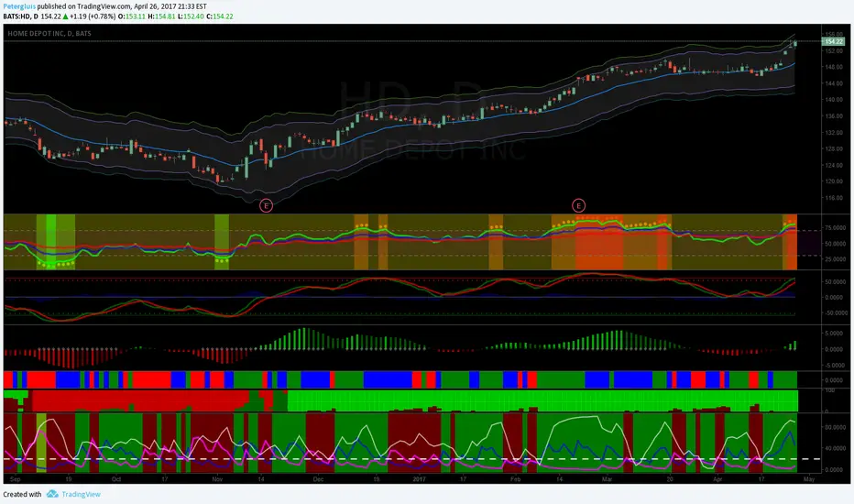
Task: Click the green up-arrow change indicator icon
Action: tap(65, 16)
